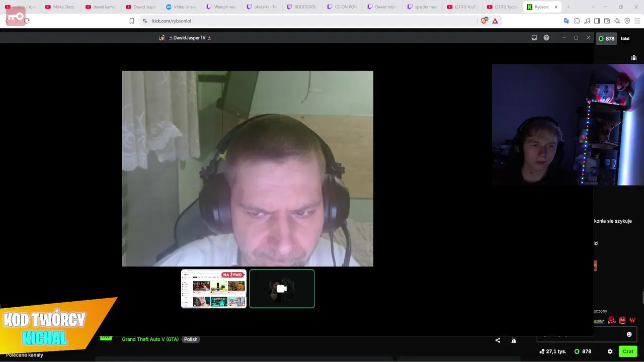Viewport: 644px width, 362px height.
Task: Switch to the 'Miska Shoty' YouTube tab
Action: (60, 7)
